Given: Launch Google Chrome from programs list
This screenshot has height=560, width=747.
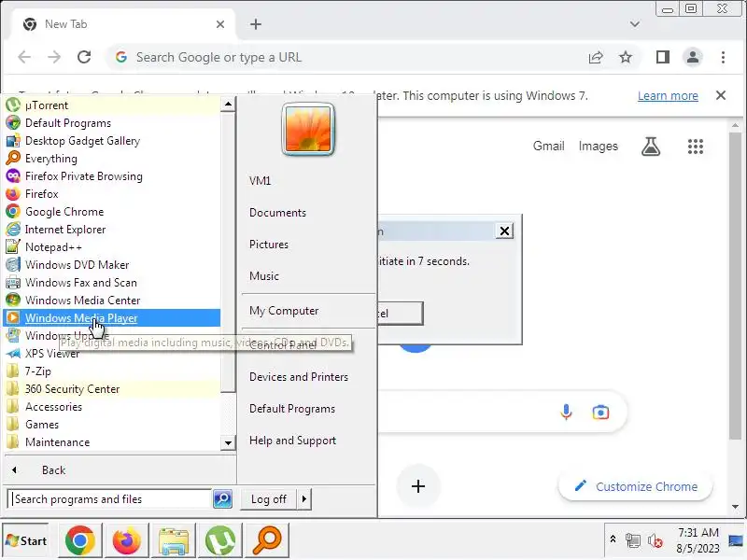Looking at the screenshot, I should [x=112, y=212].
